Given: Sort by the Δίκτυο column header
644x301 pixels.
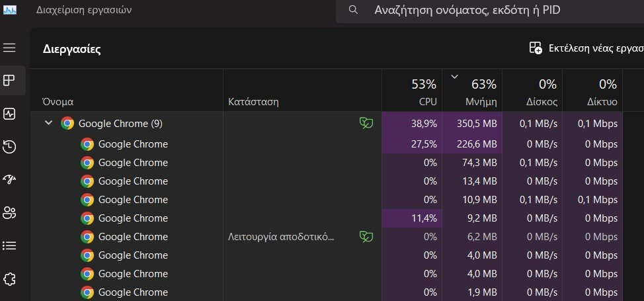Looking at the screenshot, I should click(592, 91).
